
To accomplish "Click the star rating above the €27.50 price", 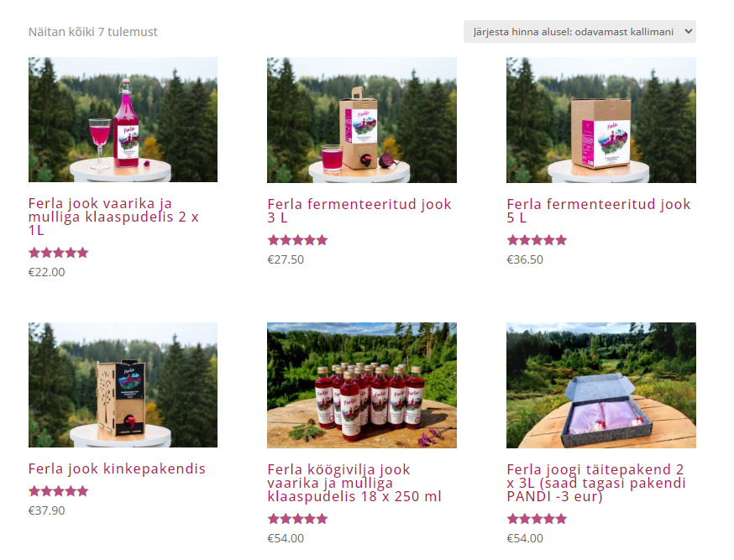I will tap(298, 240).
